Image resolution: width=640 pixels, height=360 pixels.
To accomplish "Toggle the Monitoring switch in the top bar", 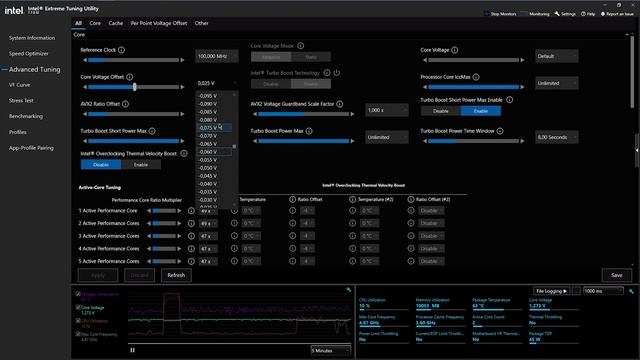I will 523,13.
